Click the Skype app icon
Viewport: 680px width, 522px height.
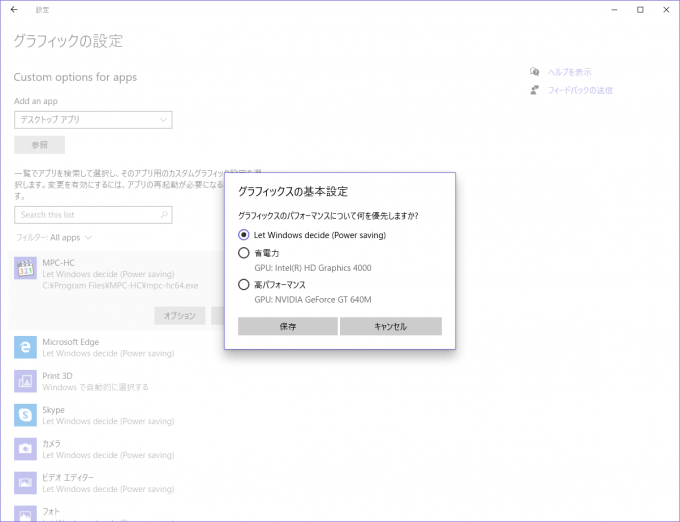25,415
